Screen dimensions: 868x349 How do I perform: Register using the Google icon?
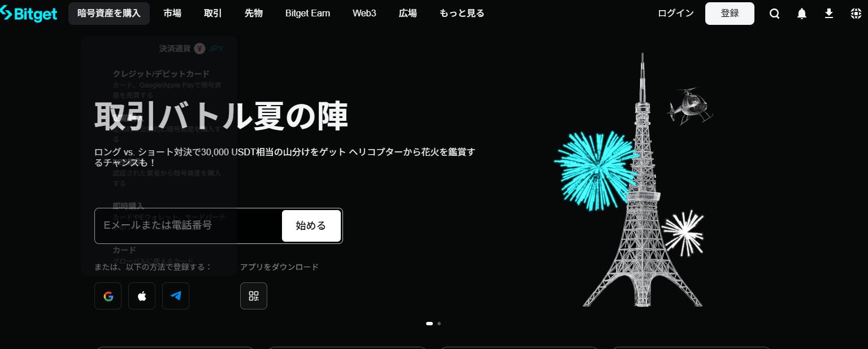coord(108,296)
